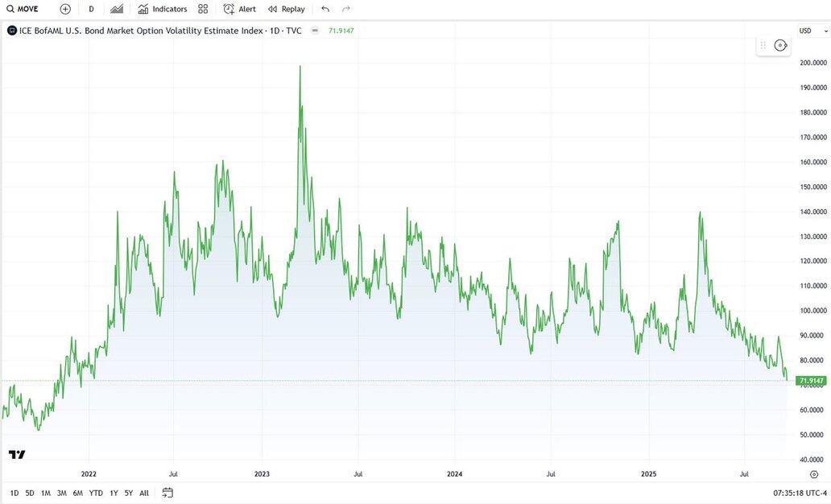This screenshot has width=831, height=504.
Task: Click the 100.0000 price axis label
Action: 813,311
